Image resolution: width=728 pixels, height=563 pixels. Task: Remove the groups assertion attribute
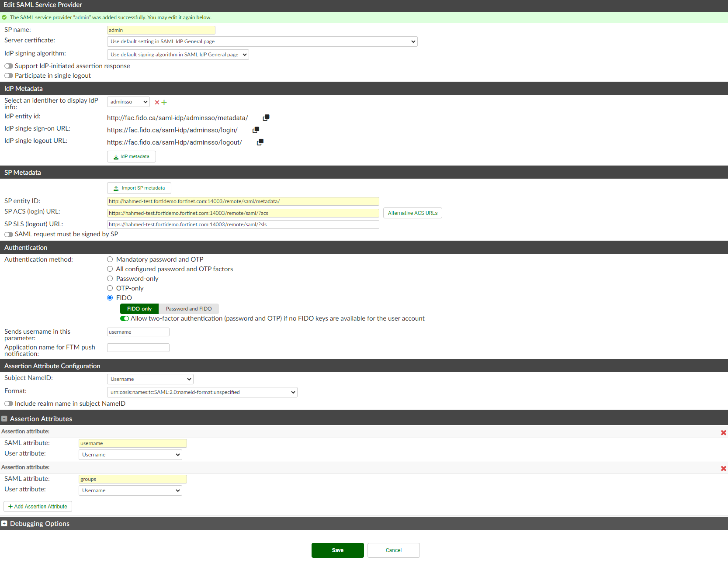click(x=723, y=468)
